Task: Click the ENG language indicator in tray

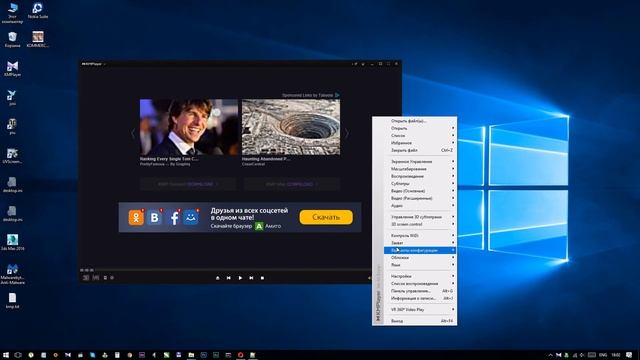Action: point(603,355)
